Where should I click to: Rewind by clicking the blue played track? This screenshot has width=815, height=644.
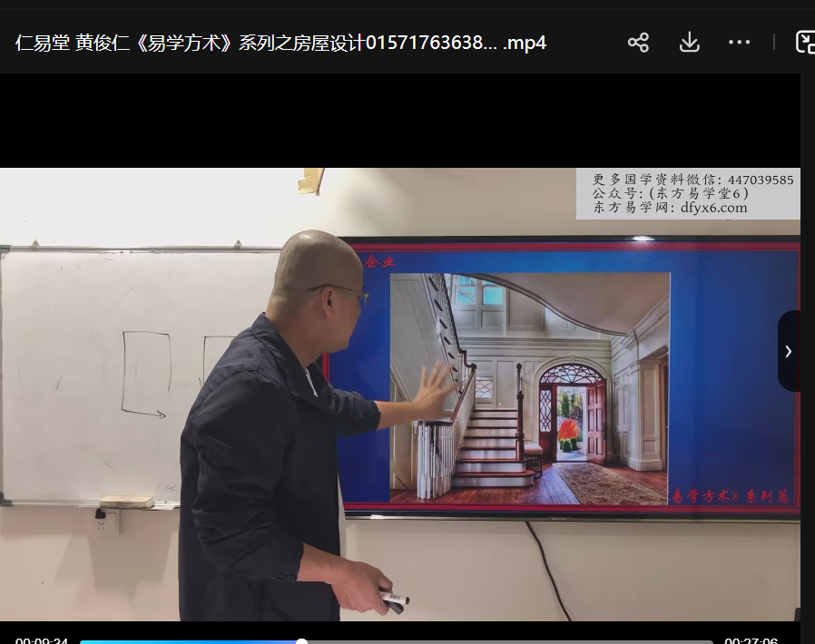pyautogui.click(x=182, y=642)
